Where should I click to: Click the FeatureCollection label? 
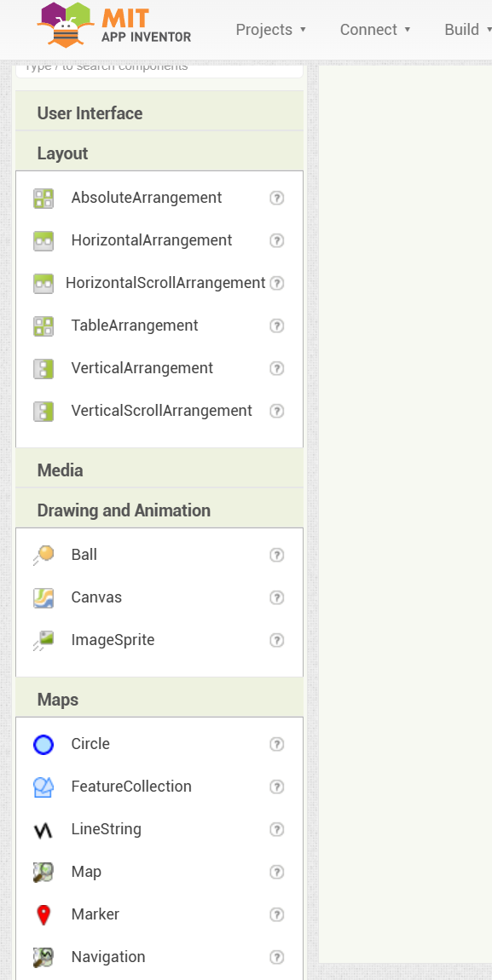pyautogui.click(x=131, y=787)
